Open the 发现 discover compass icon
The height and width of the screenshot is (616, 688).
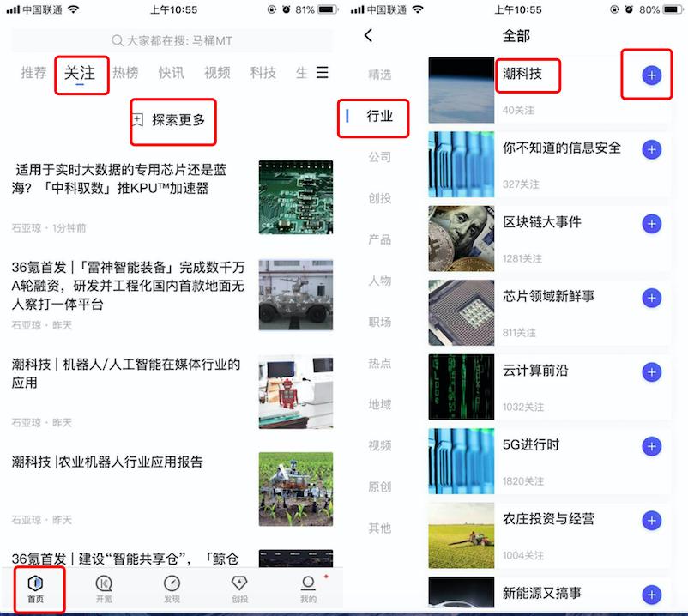click(172, 583)
